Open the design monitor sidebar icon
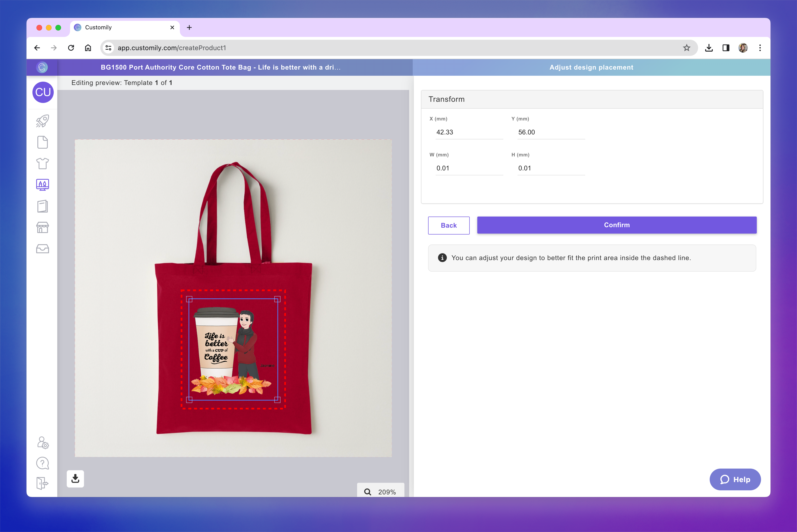Viewport: 797px width, 532px height. tap(42, 185)
